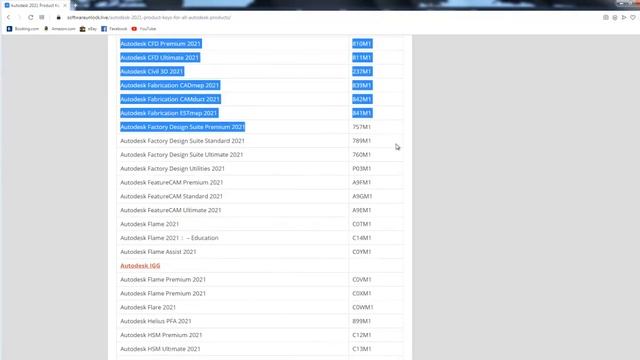Go back using the browser back arrow
640x360 pixels.
(9, 18)
